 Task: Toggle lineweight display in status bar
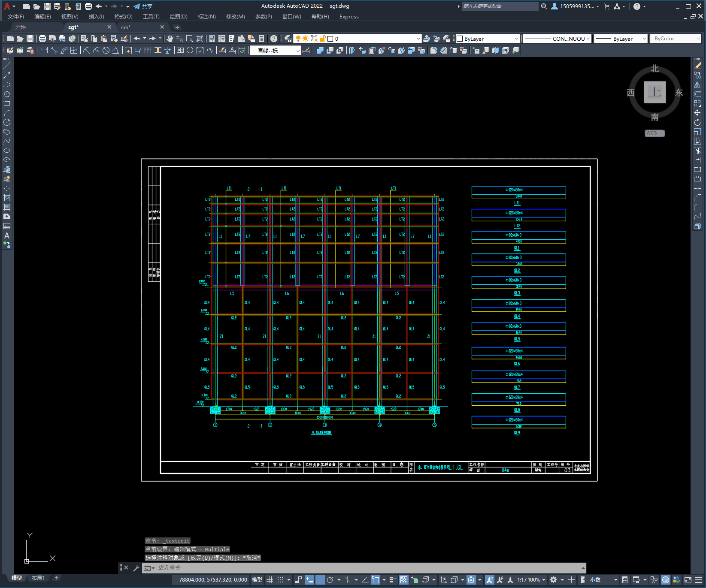(x=393, y=580)
